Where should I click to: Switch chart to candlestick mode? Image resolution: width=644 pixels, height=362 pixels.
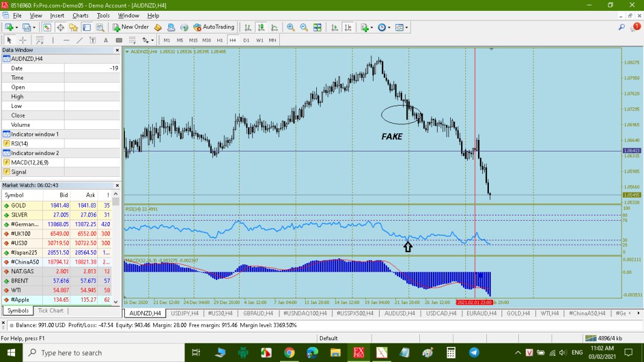261,27
